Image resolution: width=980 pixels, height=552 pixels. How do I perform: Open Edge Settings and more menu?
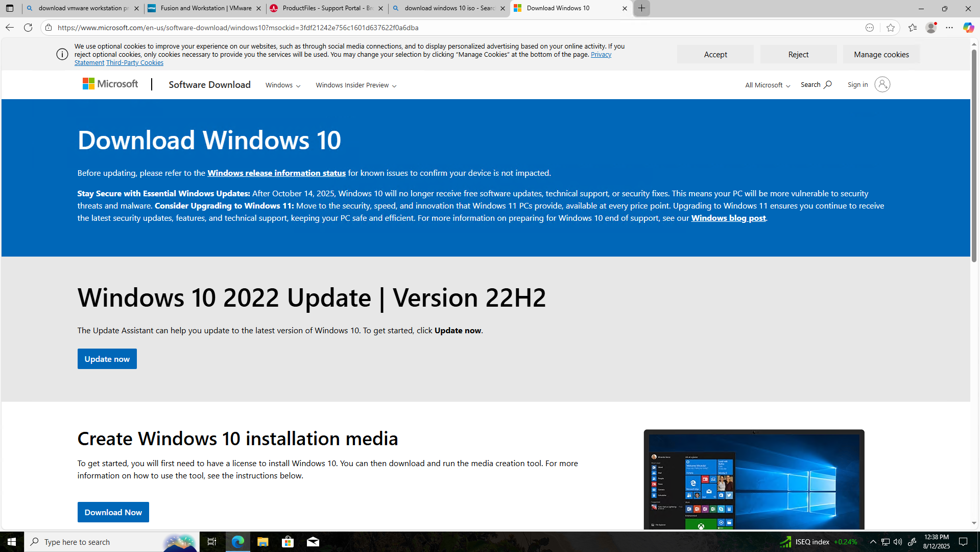point(949,28)
